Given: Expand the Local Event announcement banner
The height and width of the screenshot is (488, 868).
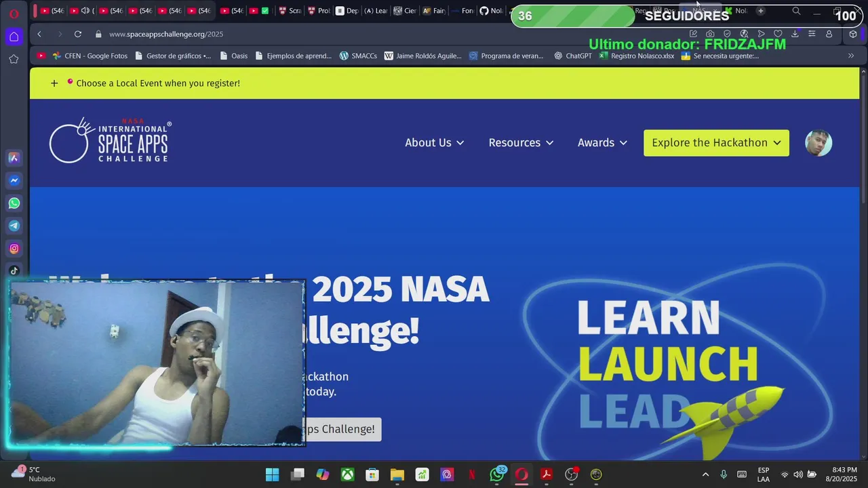Looking at the screenshot, I should [x=54, y=83].
